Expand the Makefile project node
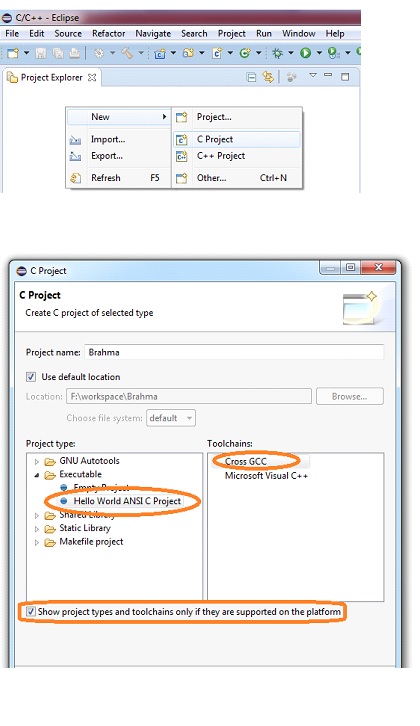 pyautogui.click(x=37, y=542)
